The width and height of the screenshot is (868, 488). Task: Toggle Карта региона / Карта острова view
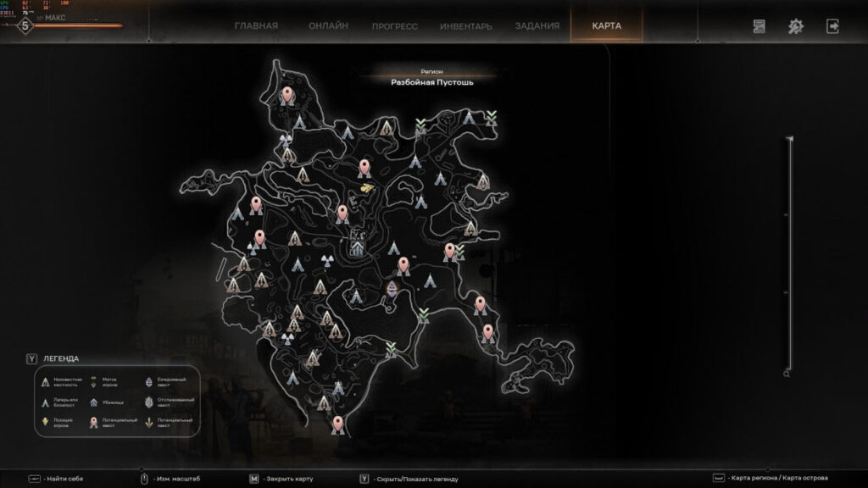(x=771, y=478)
